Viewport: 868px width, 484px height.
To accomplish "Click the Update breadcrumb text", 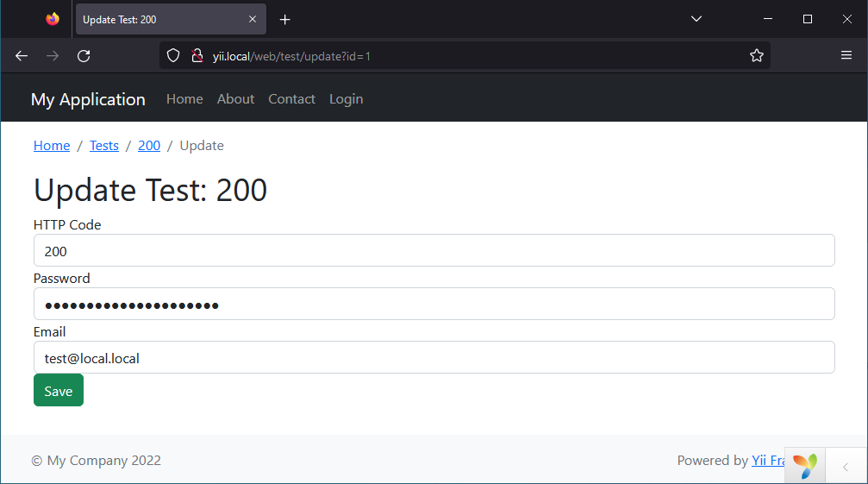I will coord(202,146).
